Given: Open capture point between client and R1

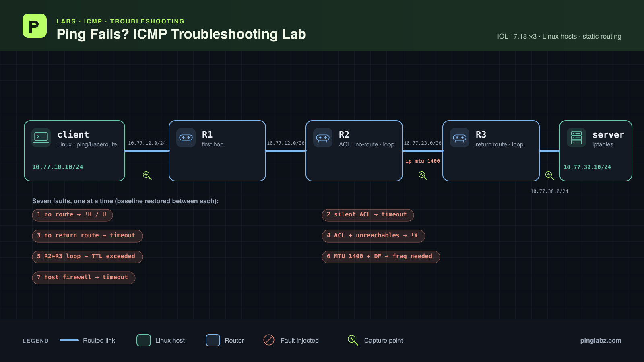Looking at the screenshot, I should pos(147,176).
